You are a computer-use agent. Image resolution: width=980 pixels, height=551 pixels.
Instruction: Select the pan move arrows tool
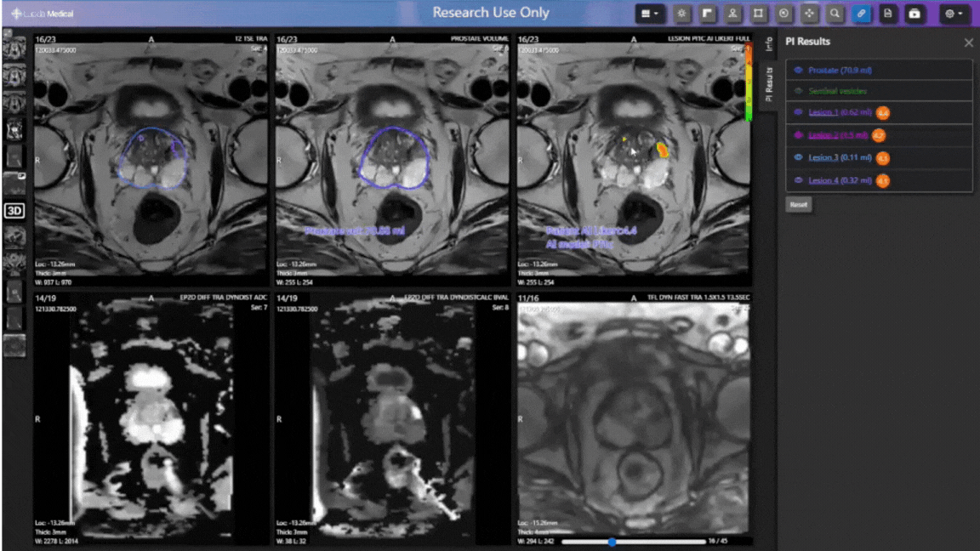809,14
